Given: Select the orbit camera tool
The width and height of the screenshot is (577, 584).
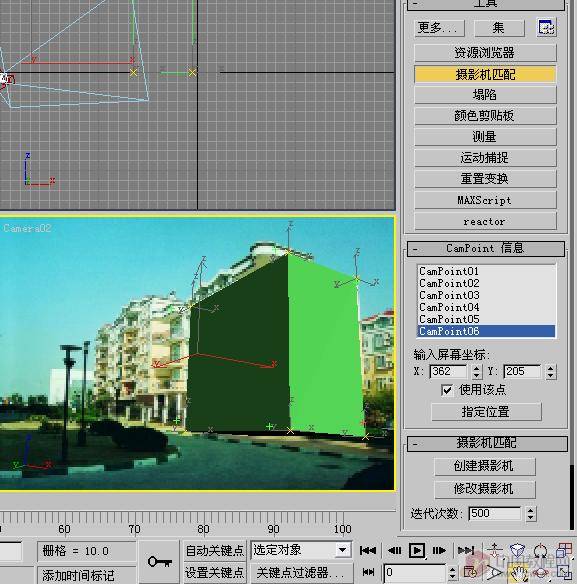Looking at the screenshot, I should pos(541,573).
